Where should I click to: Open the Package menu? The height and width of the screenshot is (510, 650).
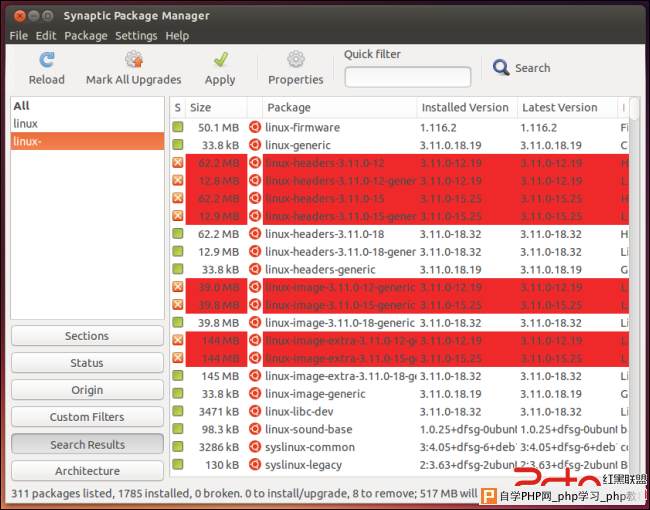coord(86,36)
